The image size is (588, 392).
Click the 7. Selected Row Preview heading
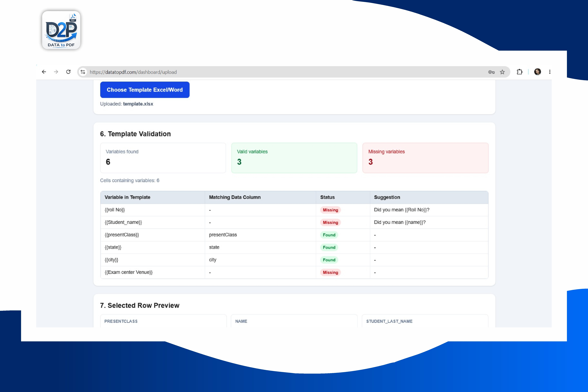[140, 306]
